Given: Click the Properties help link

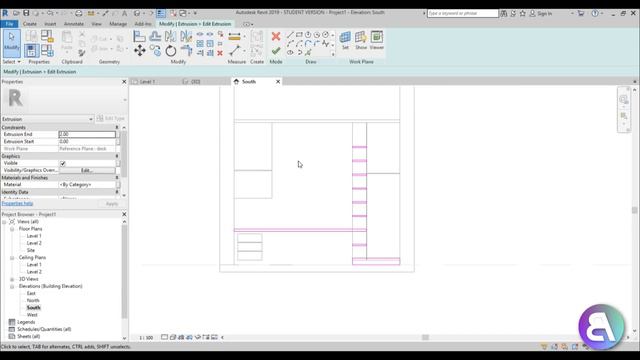Looking at the screenshot, I should pos(17,203).
